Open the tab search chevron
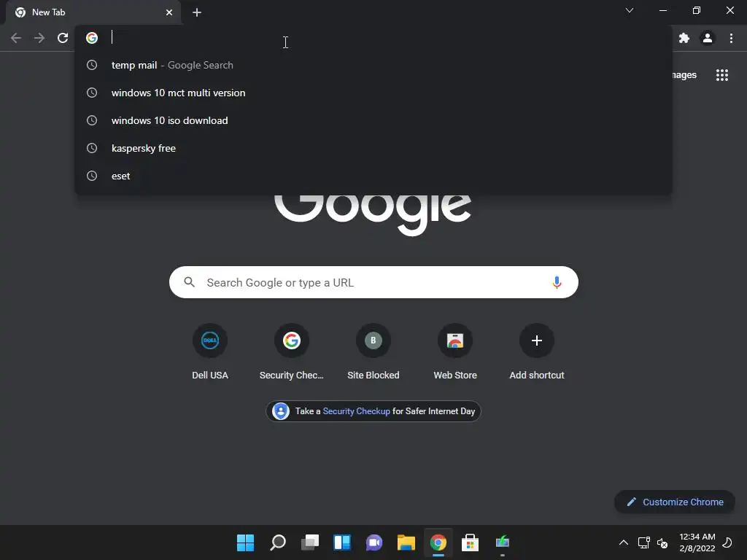The height and width of the screenshot is (560, 747). (630, 10)
